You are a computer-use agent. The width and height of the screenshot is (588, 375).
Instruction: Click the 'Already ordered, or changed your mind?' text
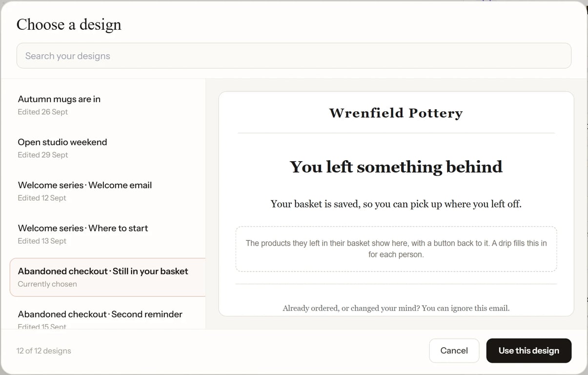click(x=396, y=308)
